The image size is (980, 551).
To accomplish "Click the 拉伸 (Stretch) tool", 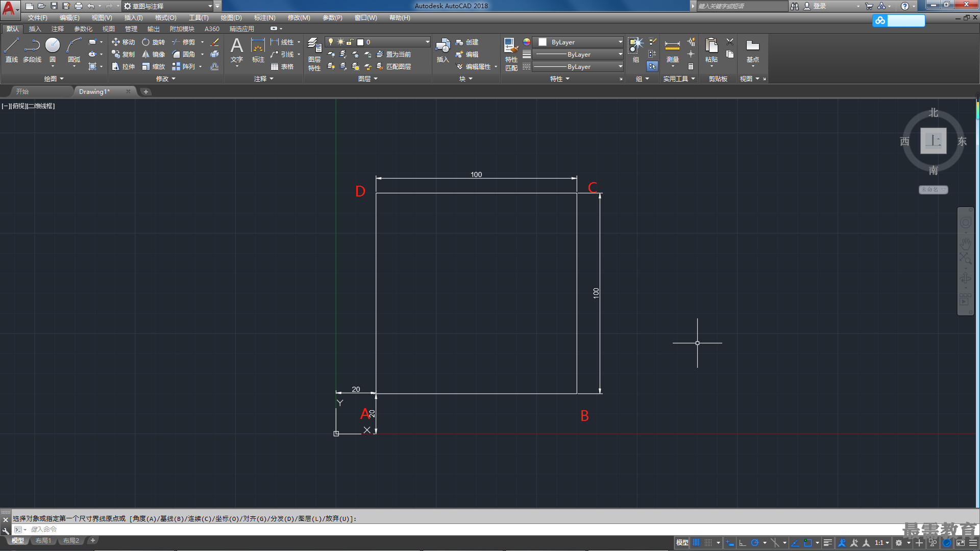I will (x=124, y=66).
